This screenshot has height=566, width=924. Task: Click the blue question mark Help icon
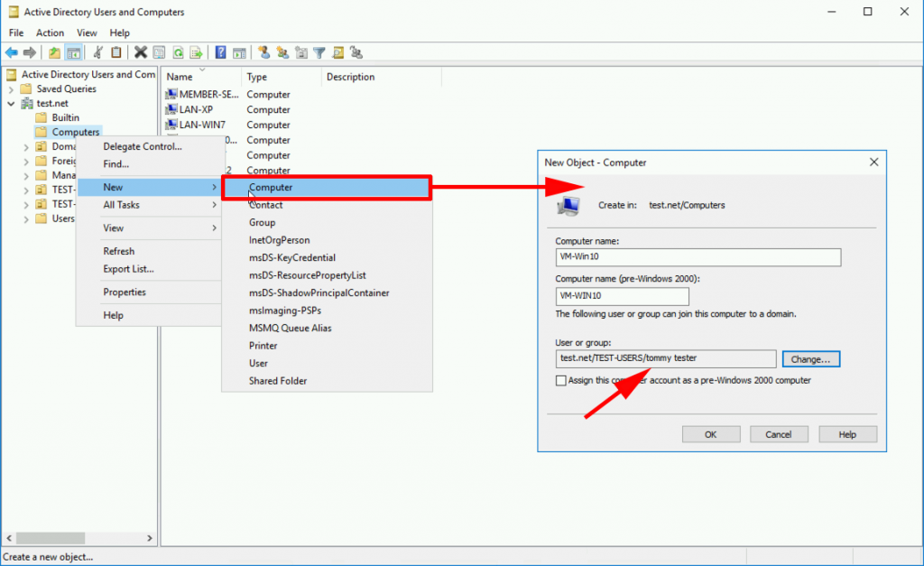220,52
